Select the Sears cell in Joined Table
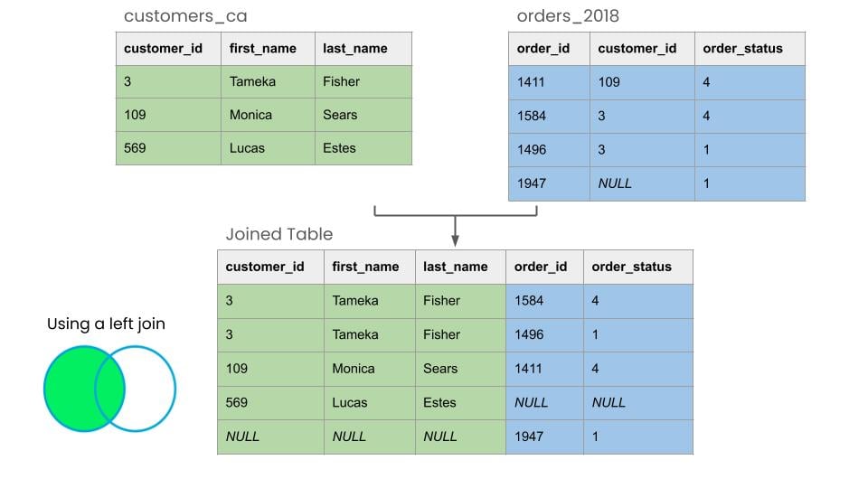 point(460,369)
